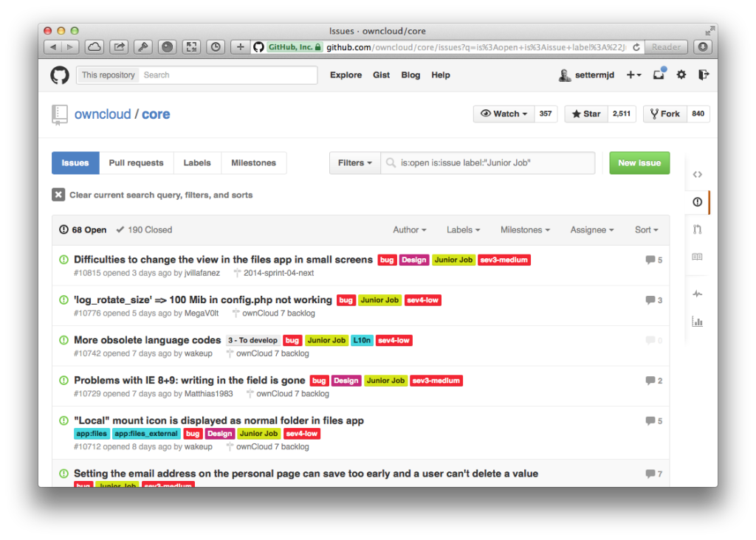Open the create new plus menu
The width and height of the screenshot is (756, 540).
point(633,75)
